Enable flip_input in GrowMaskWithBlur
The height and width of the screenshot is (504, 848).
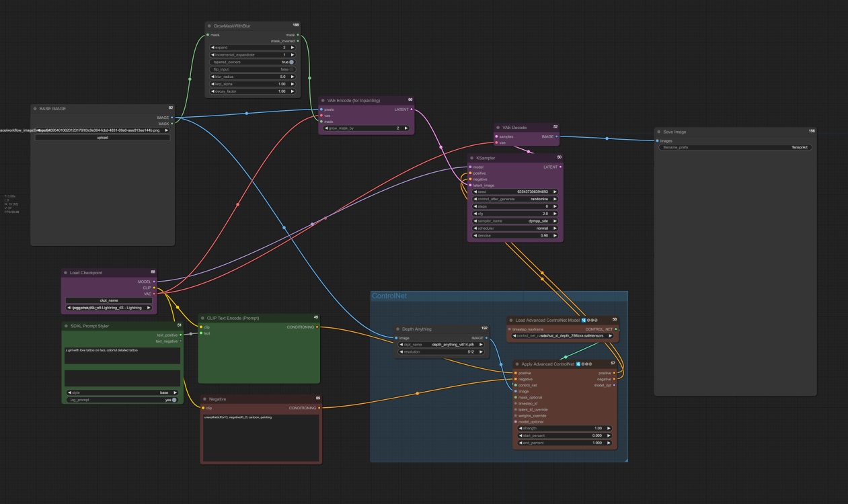point(292,69)
